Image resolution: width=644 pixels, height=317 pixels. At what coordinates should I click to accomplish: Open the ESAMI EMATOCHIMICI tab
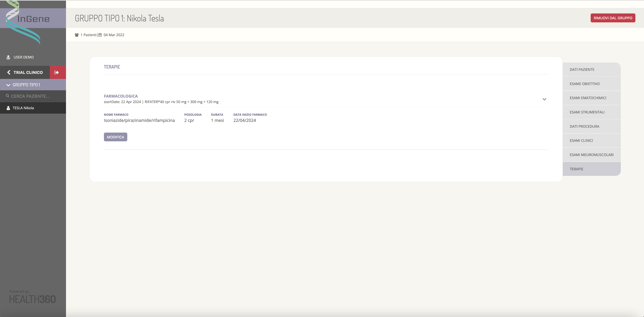point(591,98)
